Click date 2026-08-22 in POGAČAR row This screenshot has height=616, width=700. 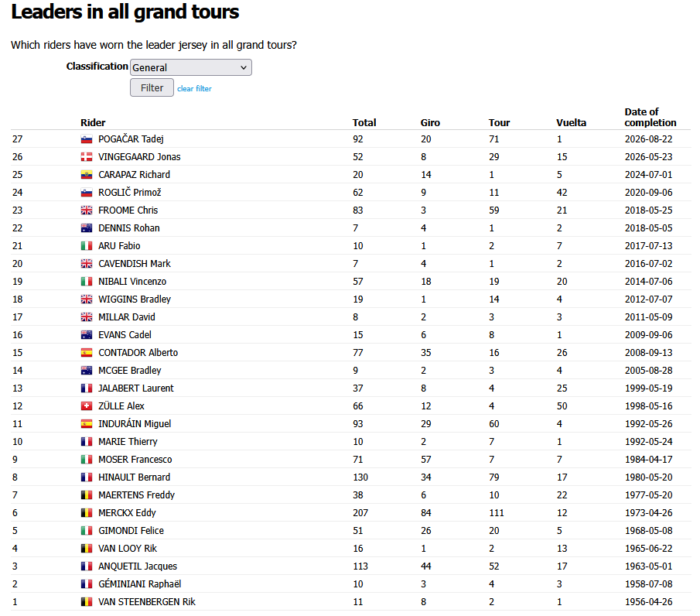[x=648, y=139]
